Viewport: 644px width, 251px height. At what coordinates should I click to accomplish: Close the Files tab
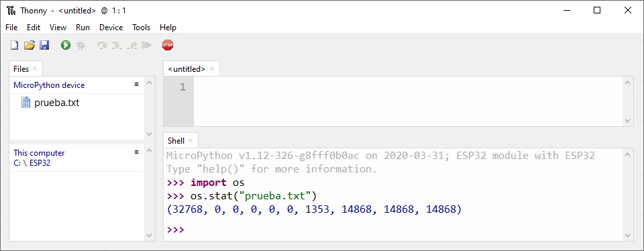(x=35, y=68)
